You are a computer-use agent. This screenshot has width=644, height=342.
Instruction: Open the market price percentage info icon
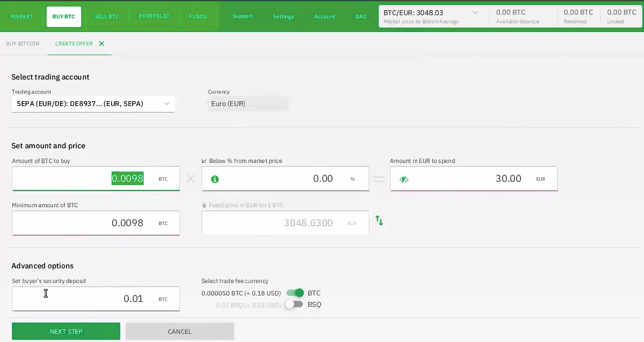(x=214, y=179)
